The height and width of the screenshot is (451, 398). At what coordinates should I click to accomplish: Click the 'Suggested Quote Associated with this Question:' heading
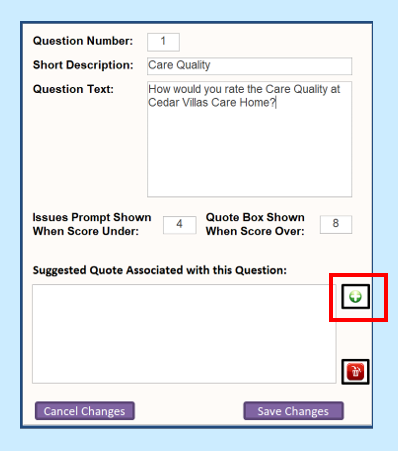pyautogui.click(x=160, y=270)
